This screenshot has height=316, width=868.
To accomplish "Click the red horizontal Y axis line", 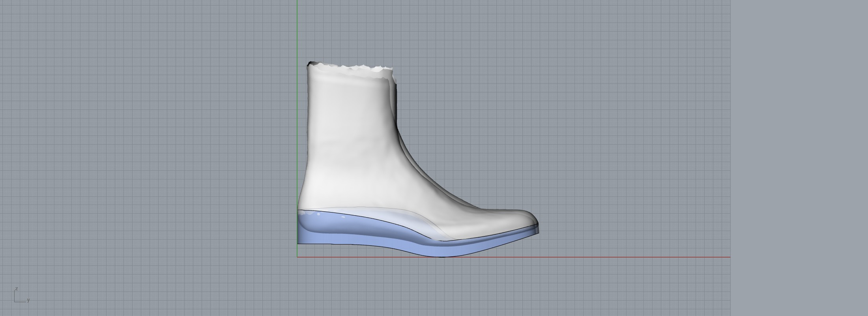I will 631,257.
